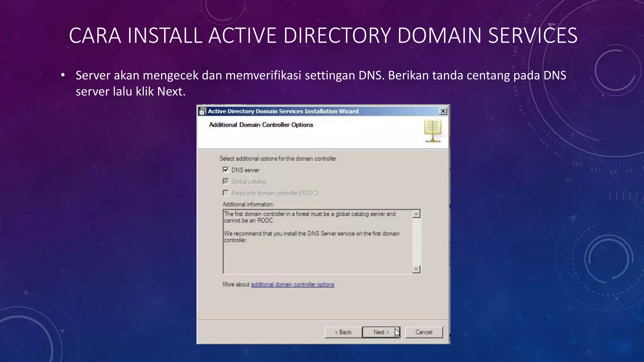Click the Next > button
644x362 pixels.
tap(381, 332)
